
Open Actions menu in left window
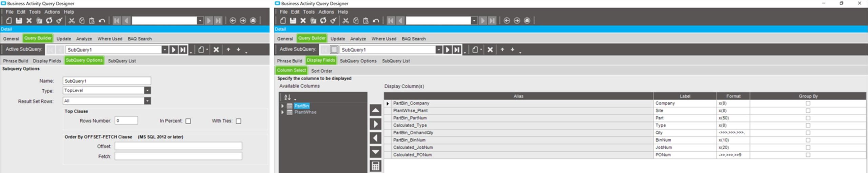(52, 12)
